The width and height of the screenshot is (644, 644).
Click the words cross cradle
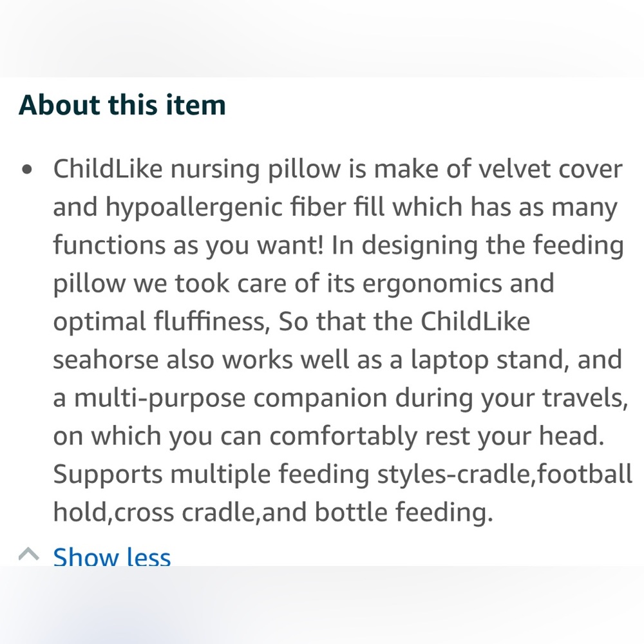click(x=185, y=512)
